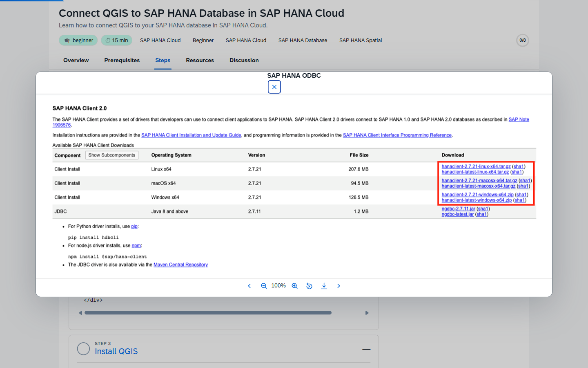Click the macOS x64 table cell
Screen dimensions: 588x368
click(163, 183)
